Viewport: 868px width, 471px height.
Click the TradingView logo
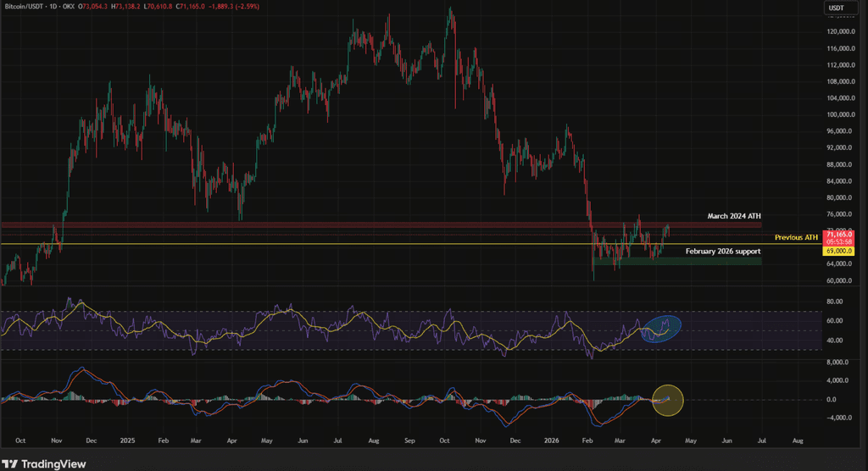pos(44,464)
